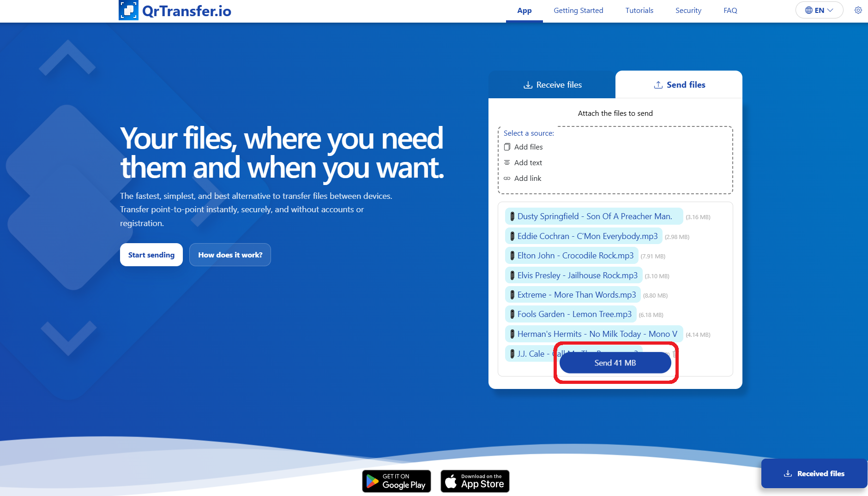Click the file icon beside Add files
Screen dimensions: 868x496
(507, 147)
